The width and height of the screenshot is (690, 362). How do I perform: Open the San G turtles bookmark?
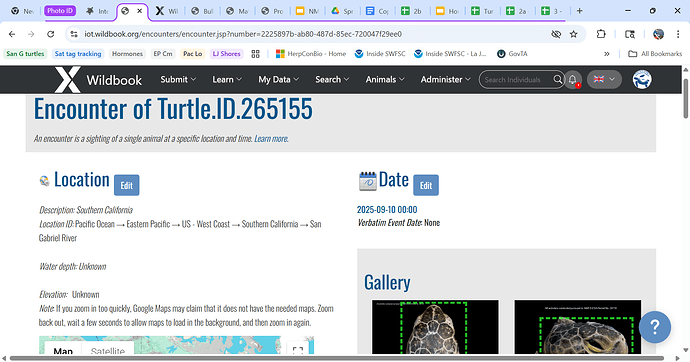coord(25,54)
